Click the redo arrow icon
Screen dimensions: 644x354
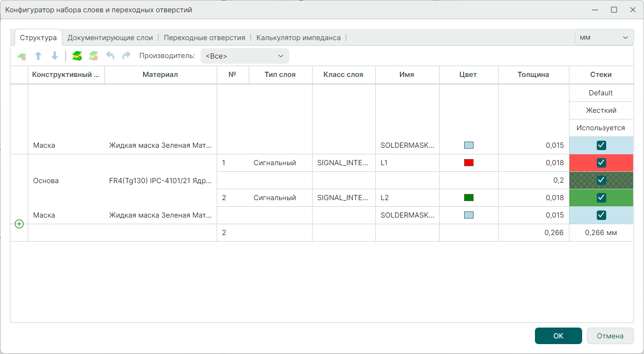[126, 56]
